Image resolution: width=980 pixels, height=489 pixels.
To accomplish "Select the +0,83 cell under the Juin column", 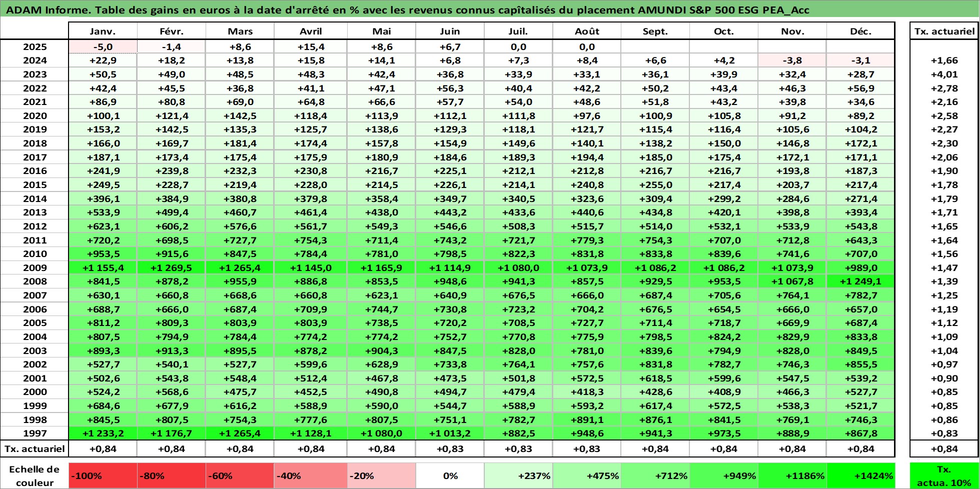I will [x=450, y=449].
